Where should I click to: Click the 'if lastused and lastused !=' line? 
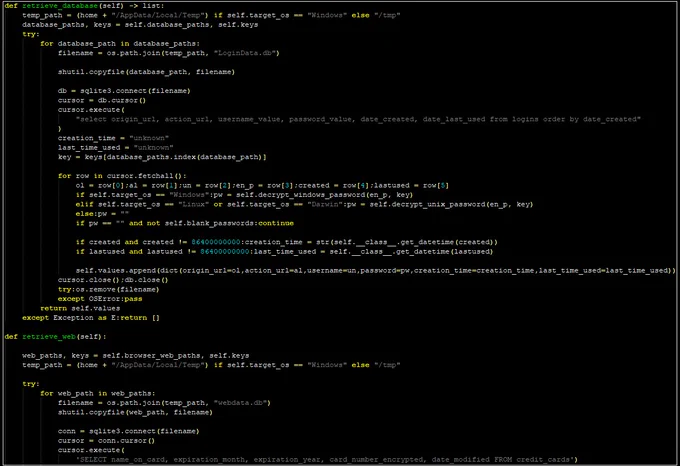click(x=284, y=252)
